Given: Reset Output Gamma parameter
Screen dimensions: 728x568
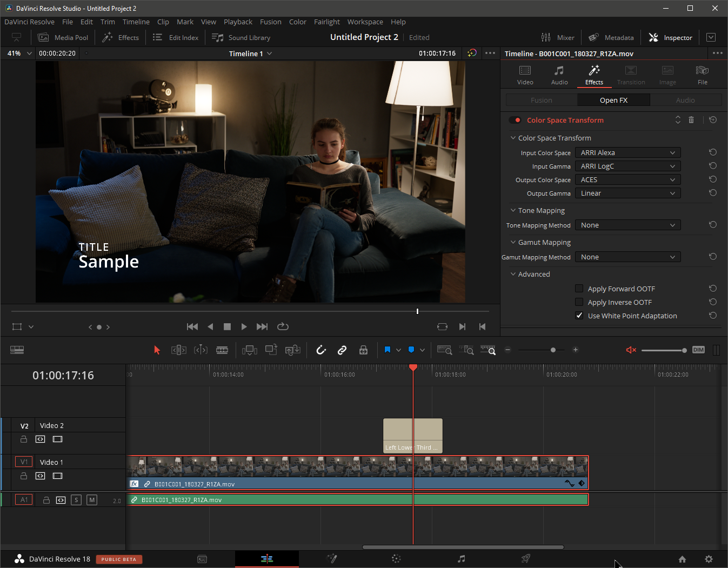Looking at the screenshot, I should (713, 193).
